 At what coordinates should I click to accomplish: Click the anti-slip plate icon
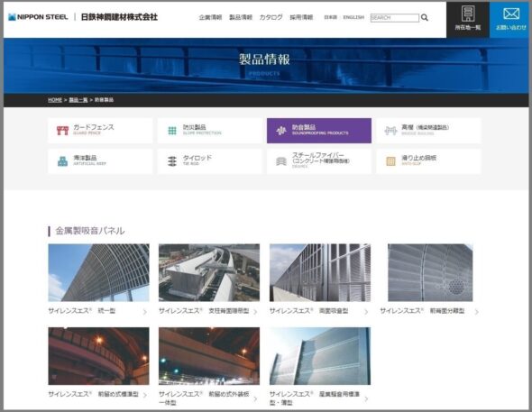click(x=390, y=161)
